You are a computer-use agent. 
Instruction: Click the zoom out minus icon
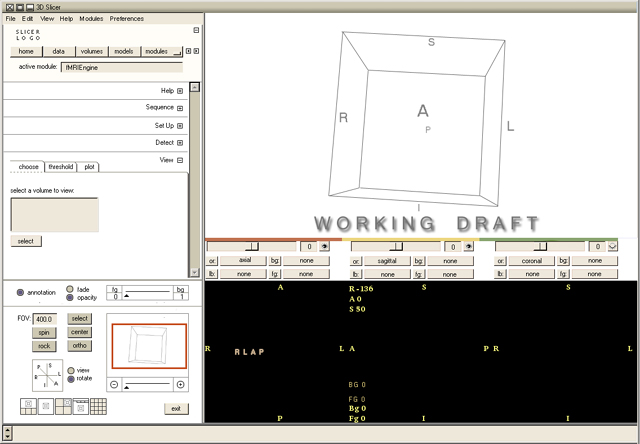click(114, 385)
